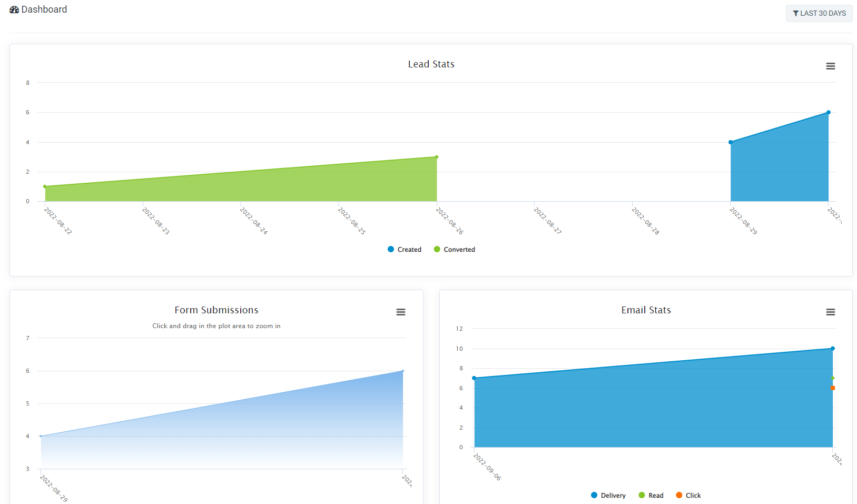Screen dimensions: 857x504
Task: Select the Converted data point on 2022-08-26
Action: [x=437, y=157]
